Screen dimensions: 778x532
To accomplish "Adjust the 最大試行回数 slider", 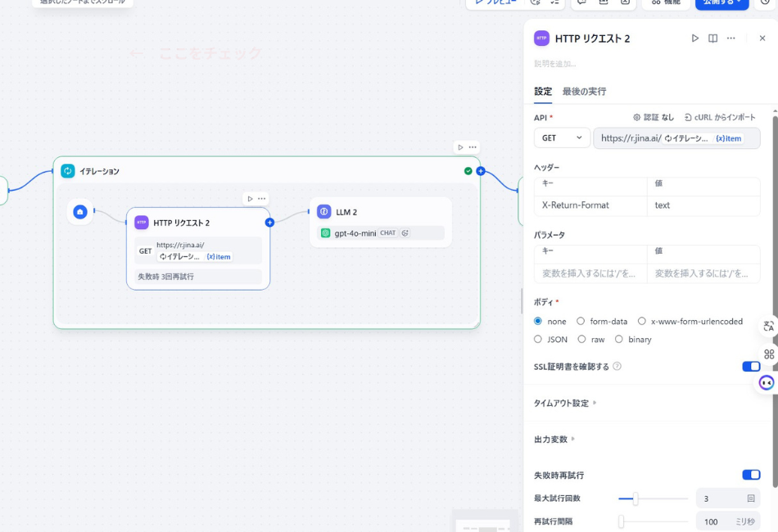I will pos(636,498).
